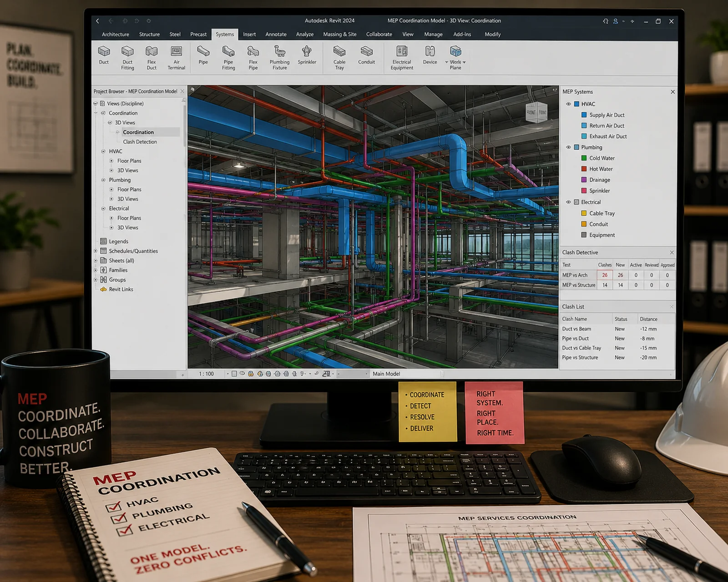This screenshot has width=728, height=582.
Task: Collapse the Views (Discipline) tree node
Action: click(x=96, y=104)
